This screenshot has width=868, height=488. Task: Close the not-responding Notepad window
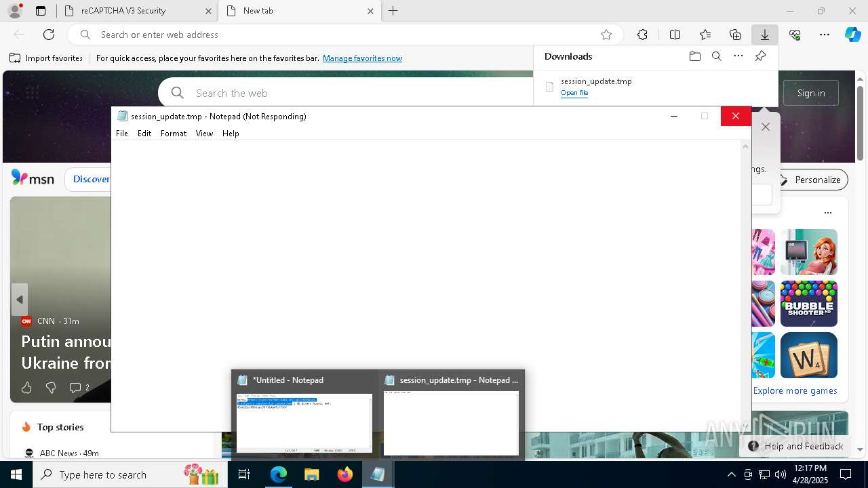[x=735, y=117]
